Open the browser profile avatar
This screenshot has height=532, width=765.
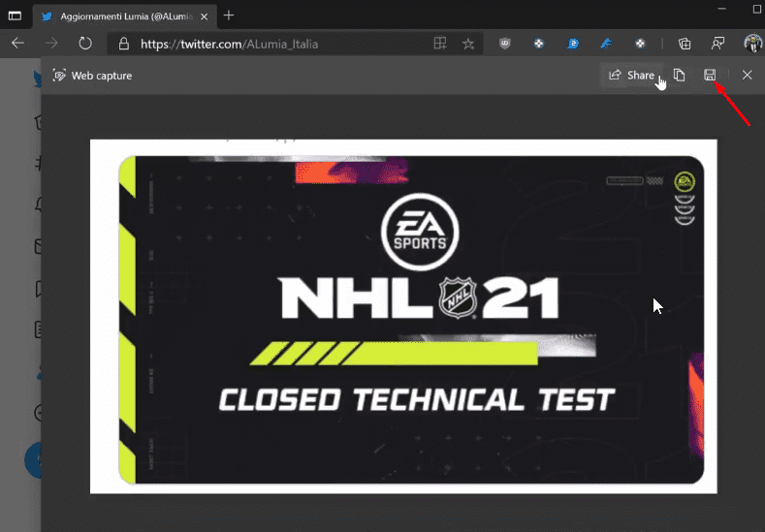[x=752, y=43]
